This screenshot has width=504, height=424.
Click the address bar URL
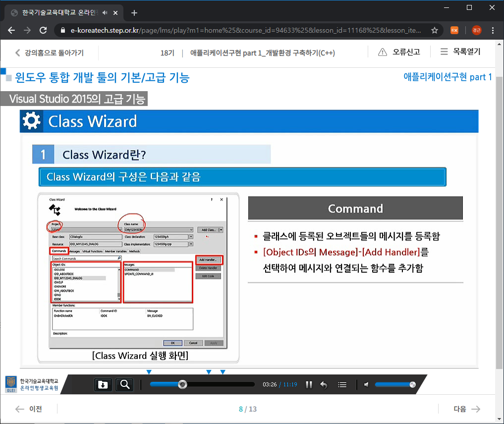point(246,31)
